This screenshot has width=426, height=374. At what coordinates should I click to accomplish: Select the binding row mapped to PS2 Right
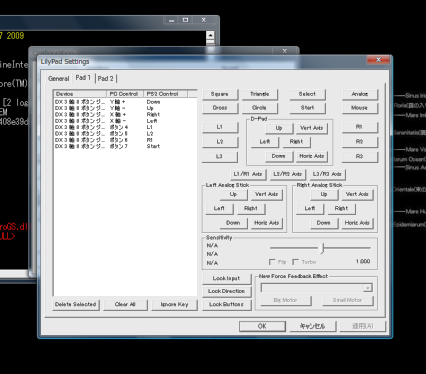click(x=125, y=114)
